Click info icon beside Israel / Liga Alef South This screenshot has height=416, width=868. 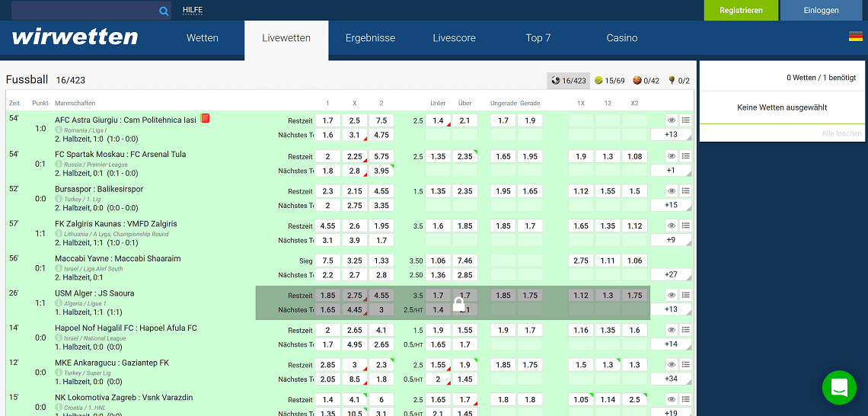click(x=59, y=269)
